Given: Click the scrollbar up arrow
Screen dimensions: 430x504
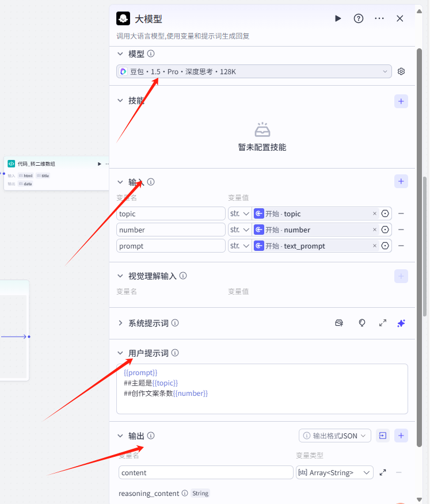Looking at the screenshot, I should [x=419, y=12].
